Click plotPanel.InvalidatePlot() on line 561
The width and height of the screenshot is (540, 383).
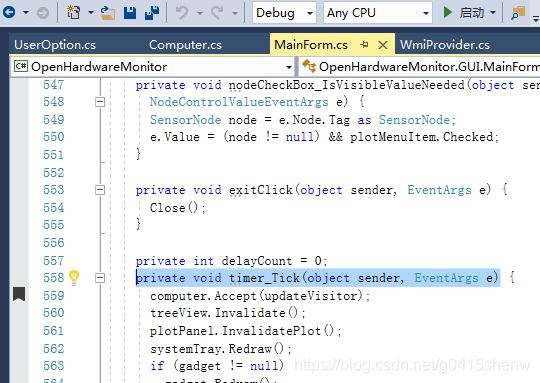click(x=242, y=331)
